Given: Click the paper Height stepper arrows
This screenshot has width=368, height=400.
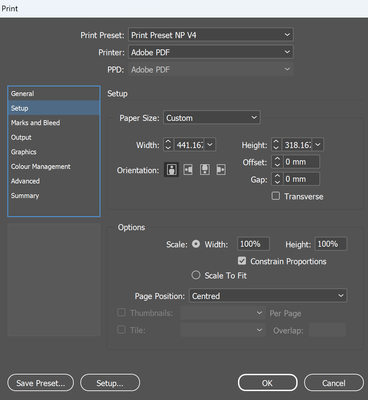Looking at the screenshot, I should pos(276,145).
